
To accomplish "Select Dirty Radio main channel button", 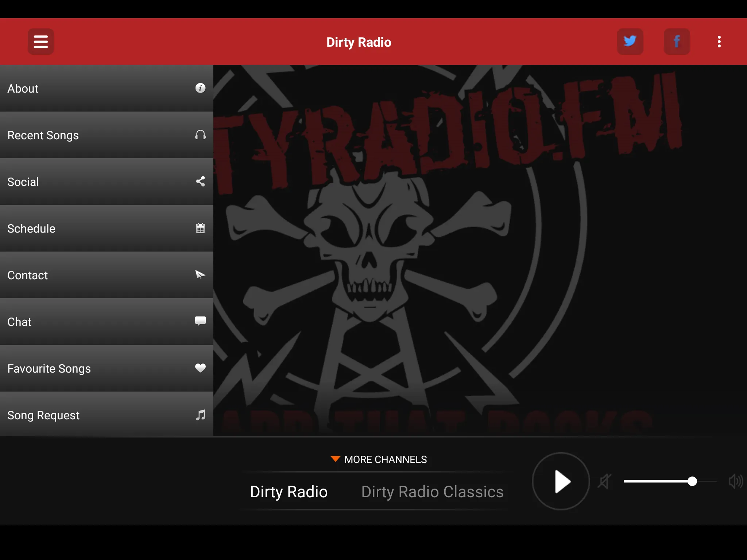I will click(289, 492).
